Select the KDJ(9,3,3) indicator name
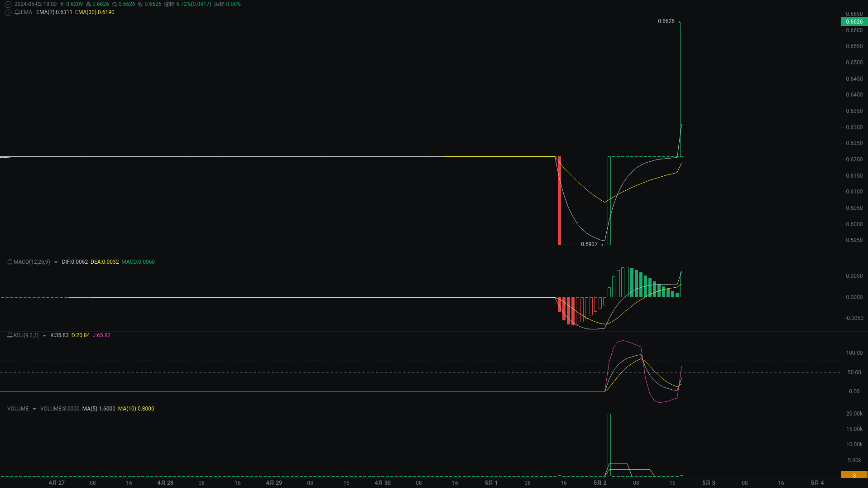 (26, 335)
